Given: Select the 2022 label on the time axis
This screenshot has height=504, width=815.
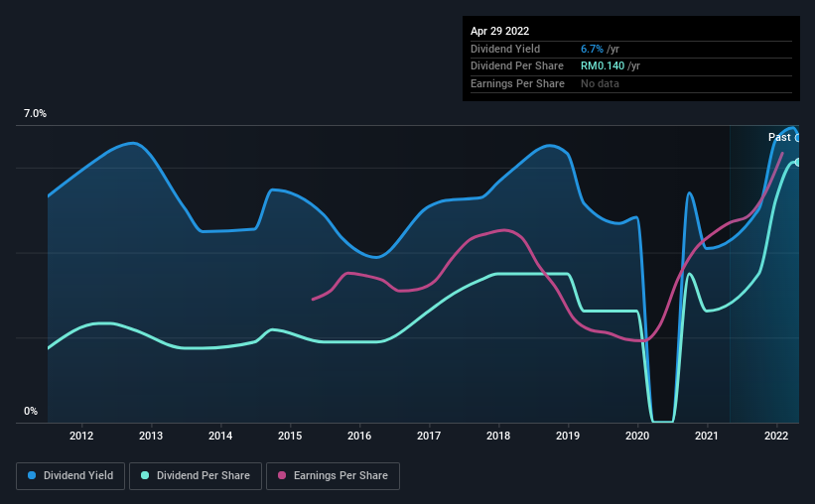Looking at the screenshot, I should point(776,436).
